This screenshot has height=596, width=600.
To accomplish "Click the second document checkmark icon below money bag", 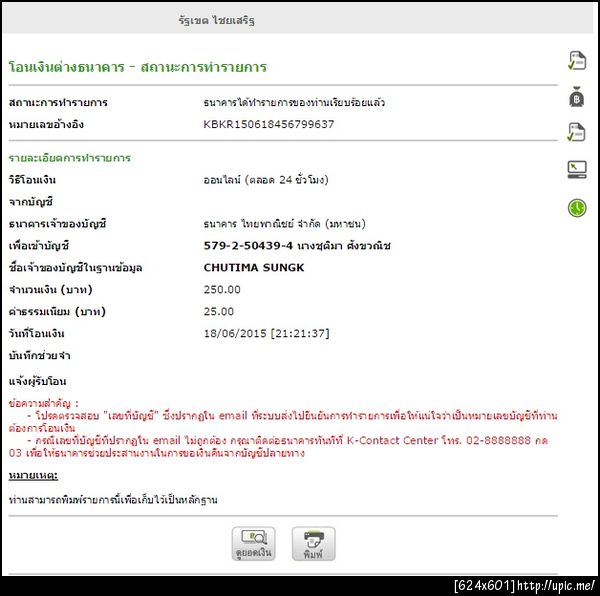I will [577, 132].
